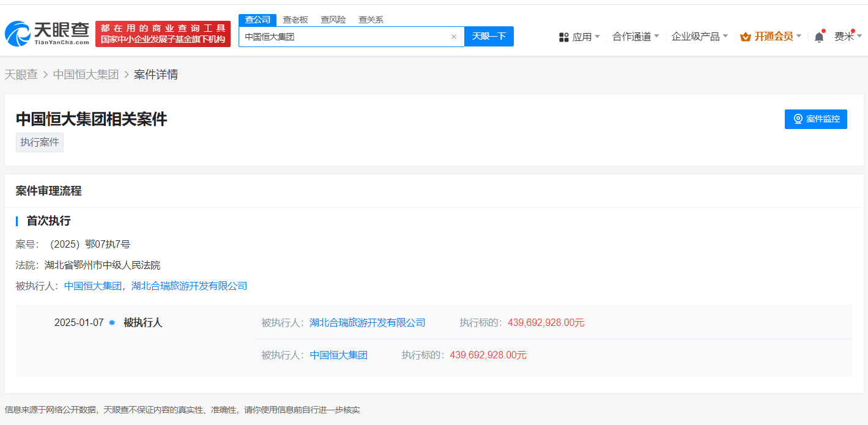The image size is (868, 425).
Task: Open 湖北合瑞旅游开发有限公司 link beside 被执行人 under 法院
Action: click(190, 286)
